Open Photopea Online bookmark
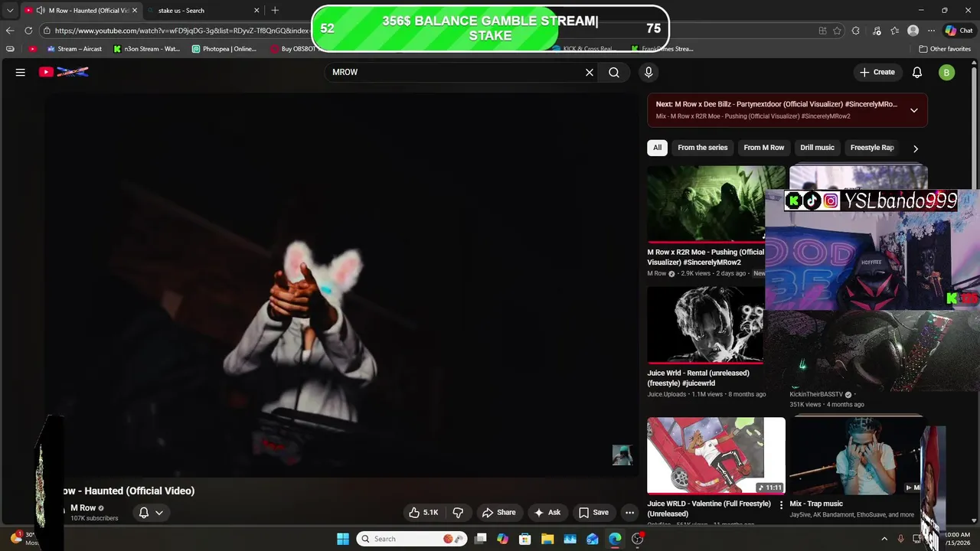 [x=224, y=49]
